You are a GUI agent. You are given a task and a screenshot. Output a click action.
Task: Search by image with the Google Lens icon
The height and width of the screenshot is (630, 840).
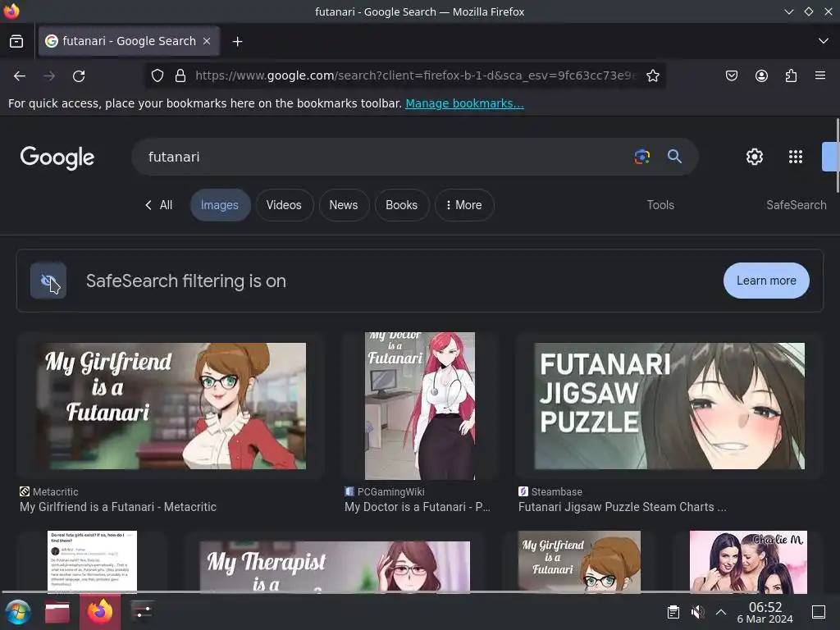point(641,157)
